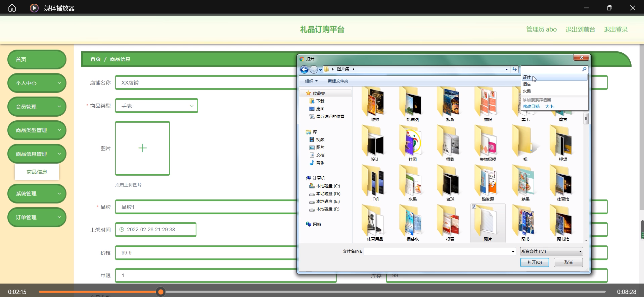The image size is (644, 297).
Task: Click the back arrow in Open dialog
Action: coord(304,69)
